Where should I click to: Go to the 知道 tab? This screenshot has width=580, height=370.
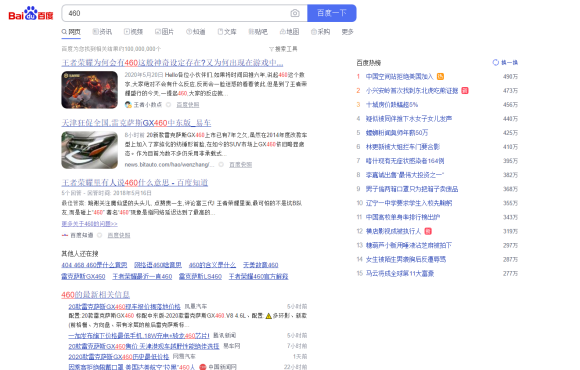tap(196, 32)
